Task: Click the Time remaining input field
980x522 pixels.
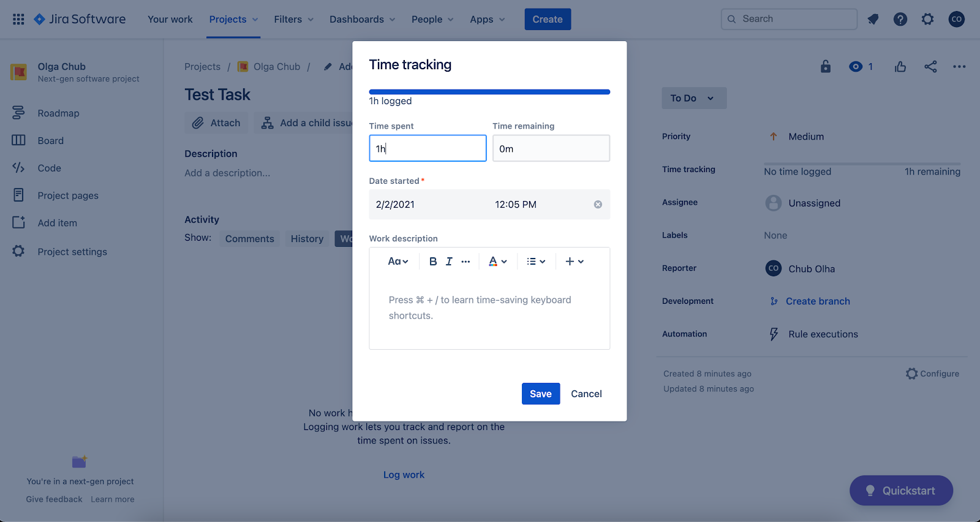Action: 551,149
